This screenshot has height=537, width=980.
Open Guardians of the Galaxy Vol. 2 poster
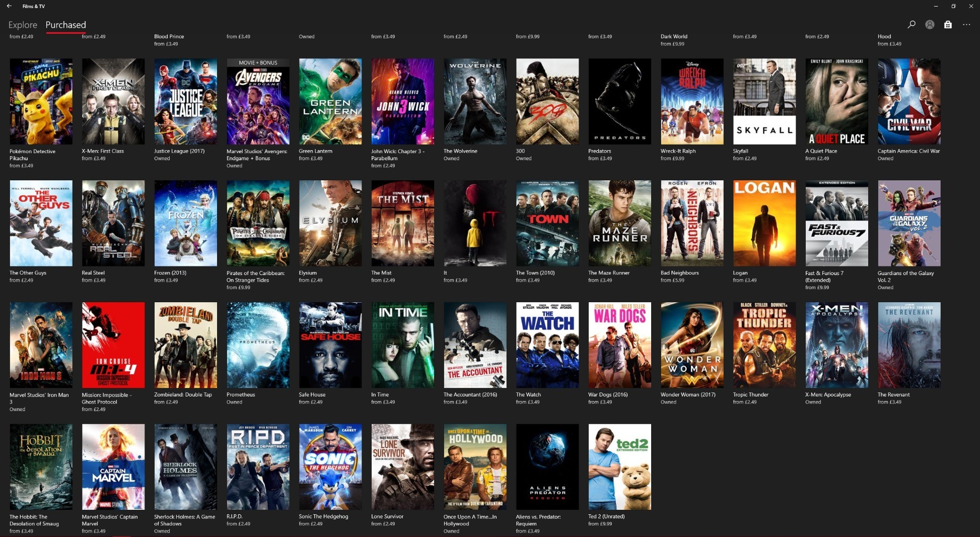pos(909,223)
